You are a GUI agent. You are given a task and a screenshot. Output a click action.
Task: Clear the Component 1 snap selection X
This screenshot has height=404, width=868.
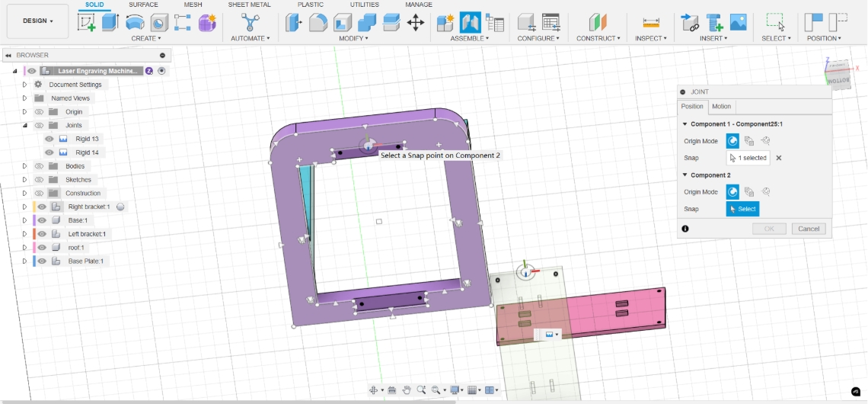tap(778, 158)
